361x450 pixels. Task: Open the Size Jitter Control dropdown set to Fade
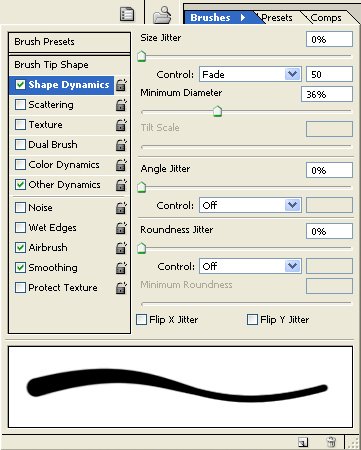(250, 74)
